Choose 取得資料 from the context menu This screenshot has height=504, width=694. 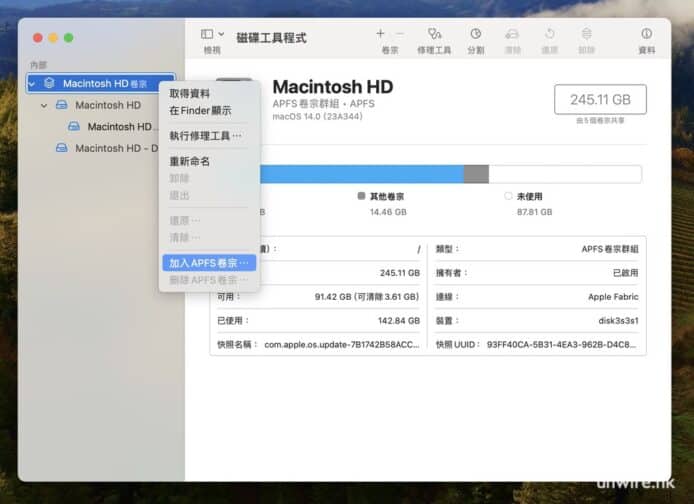(190, 93)
